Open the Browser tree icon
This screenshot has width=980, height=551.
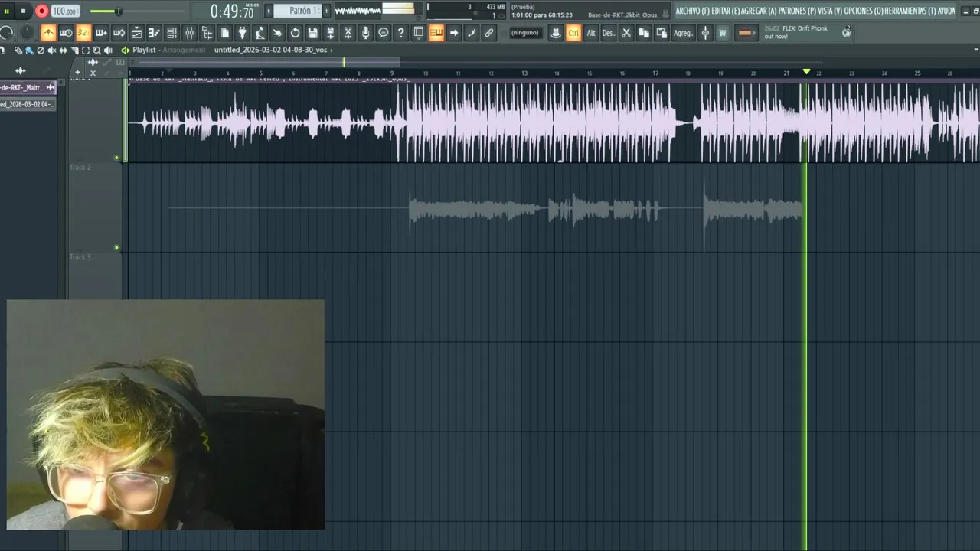[207, 33]
